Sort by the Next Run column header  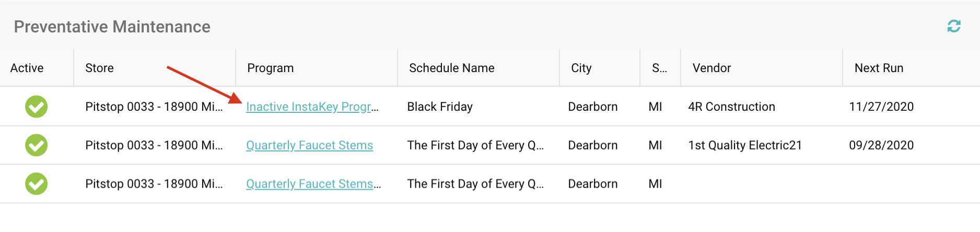point(879,68)
